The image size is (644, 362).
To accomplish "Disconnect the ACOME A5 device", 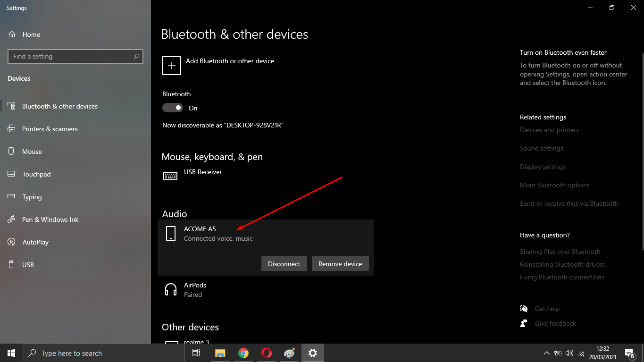I will (284, 264).
